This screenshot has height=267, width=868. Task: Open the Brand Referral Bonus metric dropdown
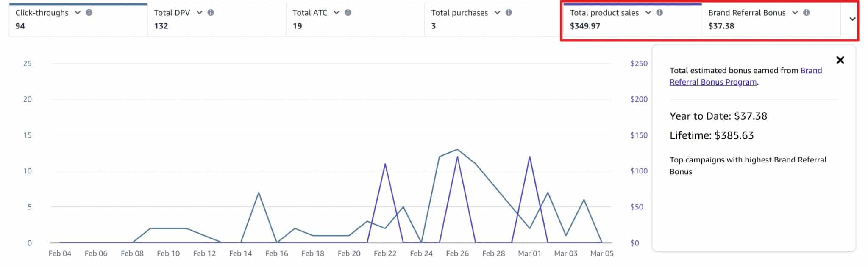pos(795,13)
